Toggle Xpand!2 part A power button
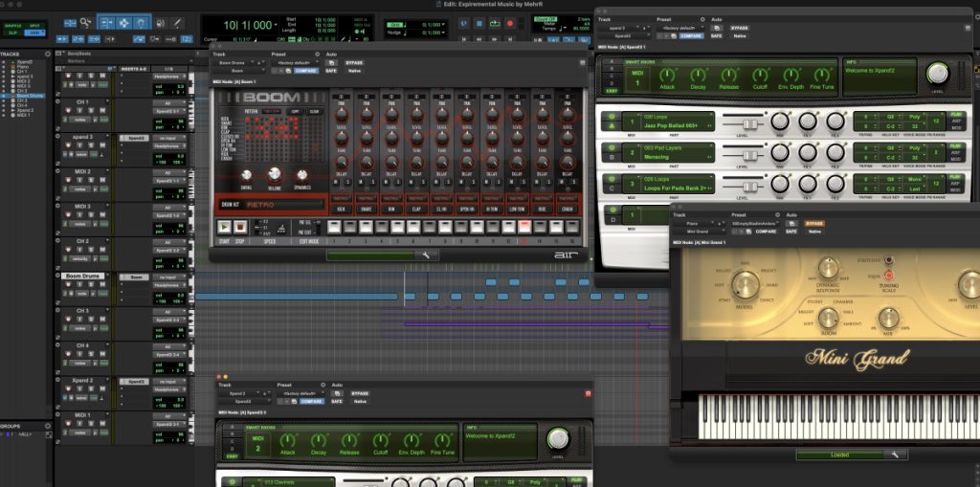Screen dimensions: 980x487 pyautogui.click(x=612, y=117)
